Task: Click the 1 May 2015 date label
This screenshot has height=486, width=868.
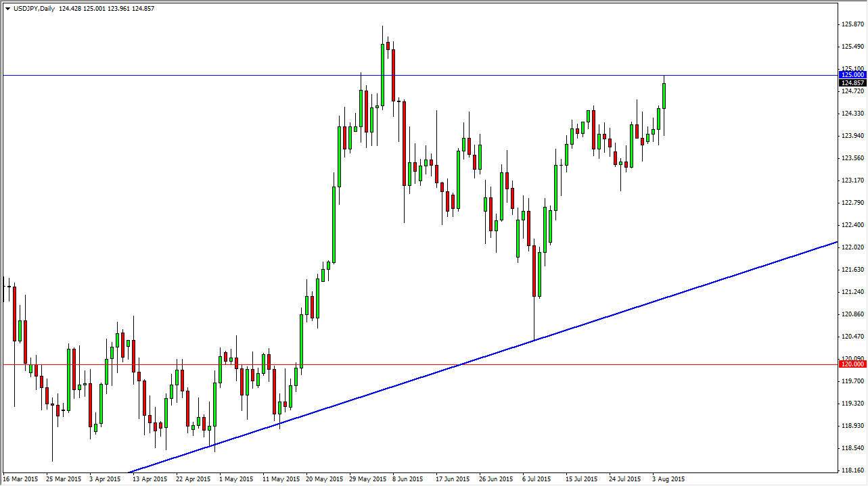Action: click(236, 479)
